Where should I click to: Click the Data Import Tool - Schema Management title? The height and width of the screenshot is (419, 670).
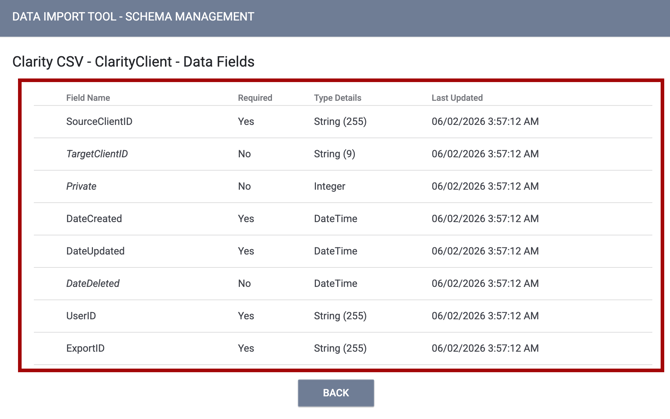pos(133,17)
